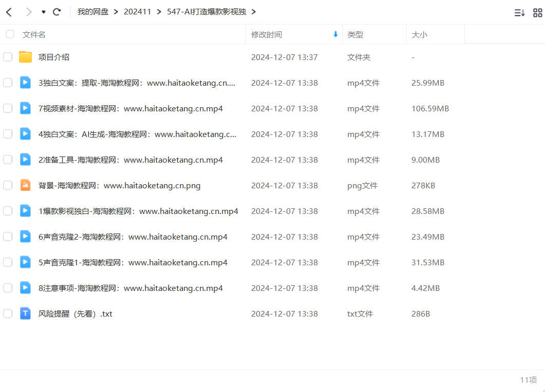
Task: Check the box for 7视频素材 video
Action: [8, 108]
